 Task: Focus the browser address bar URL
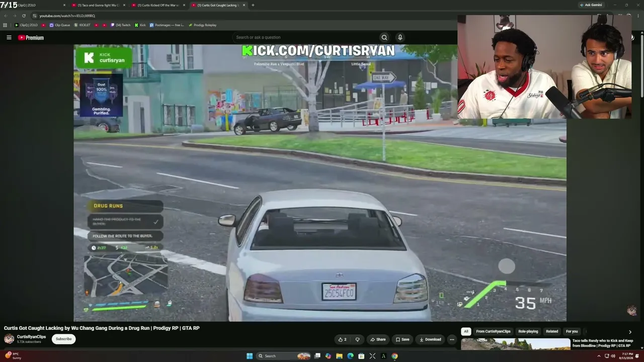pos(67,16)
